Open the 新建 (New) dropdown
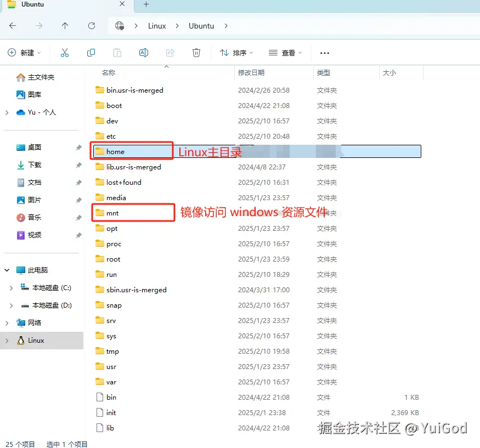Image resolution: width=480 pixels, height=448 pixels. click(24, 53)
